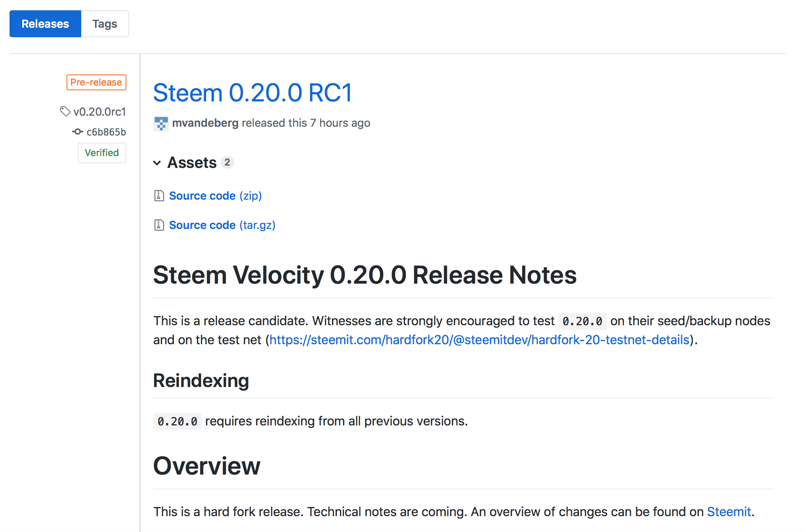Click the Assets count badge
The height and width of the screenshot is (532, 806).
tap(227, 162)
